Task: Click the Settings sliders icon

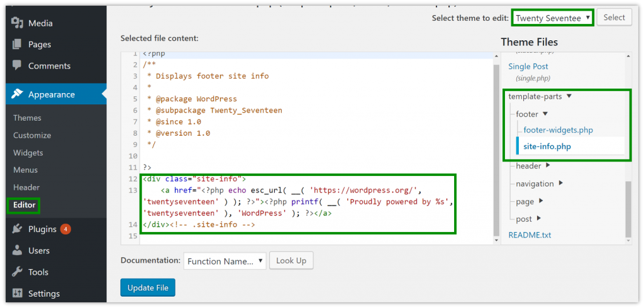Action: coord(17,294)
